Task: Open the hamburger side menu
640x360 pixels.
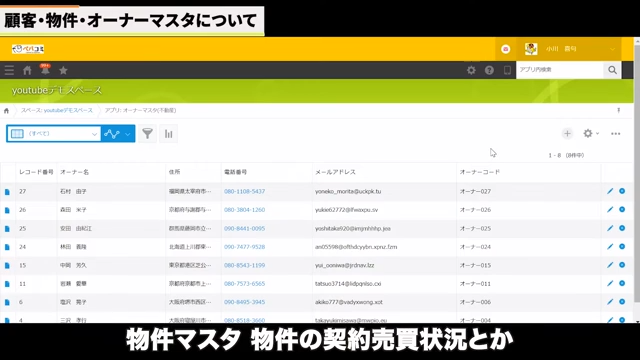Action: pyautogui.click(x=9, y=70)
